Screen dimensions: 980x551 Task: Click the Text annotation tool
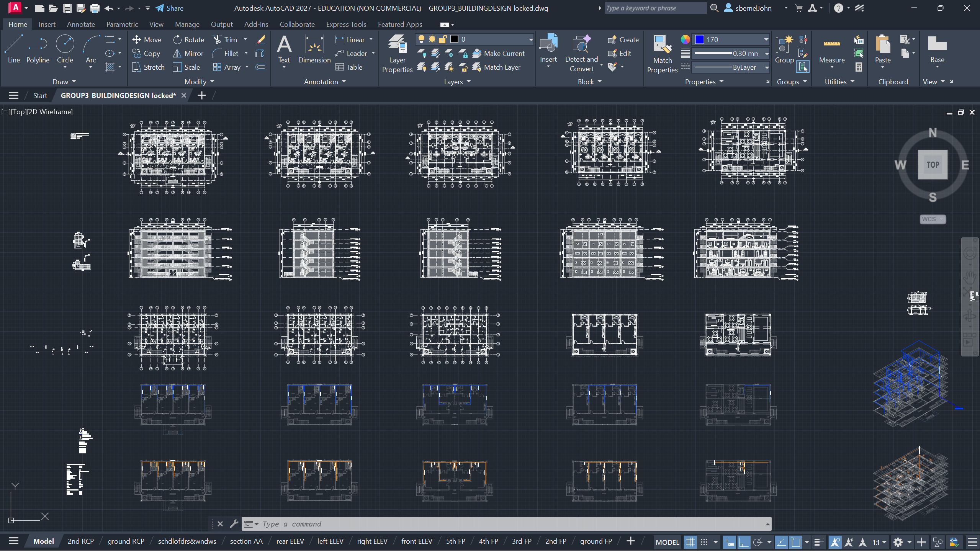(284, 49)
